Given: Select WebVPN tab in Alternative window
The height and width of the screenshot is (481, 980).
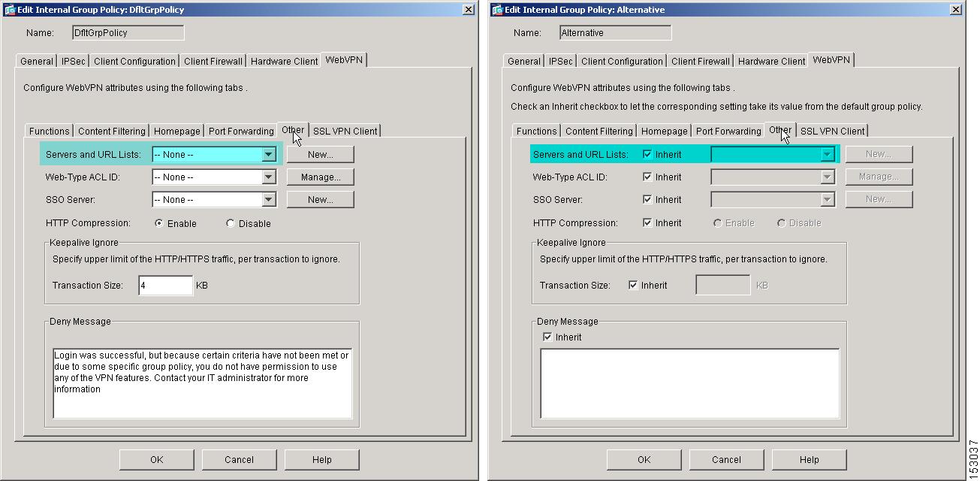Looking at the screenshot, I should click(831, 59).
